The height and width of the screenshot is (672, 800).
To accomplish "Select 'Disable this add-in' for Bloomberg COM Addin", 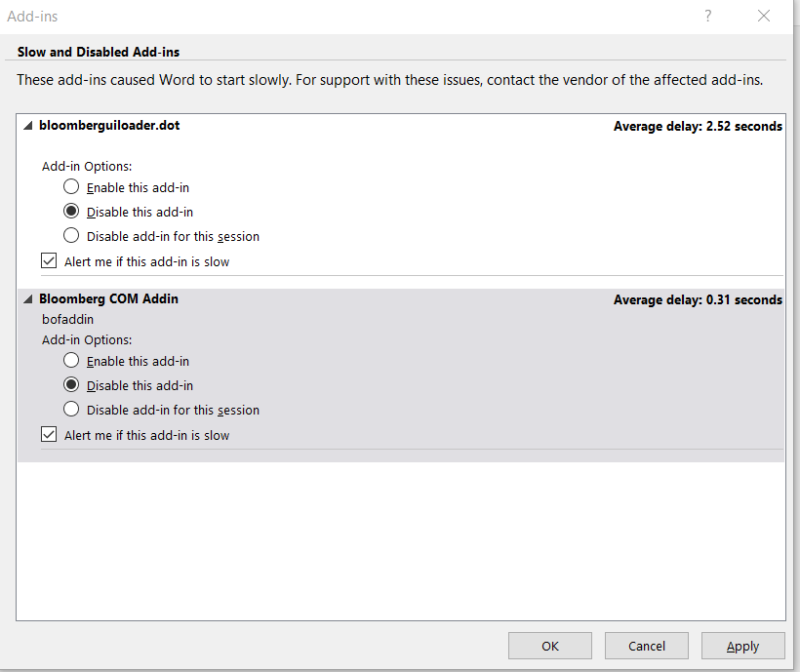I will [x=70, y=384].
